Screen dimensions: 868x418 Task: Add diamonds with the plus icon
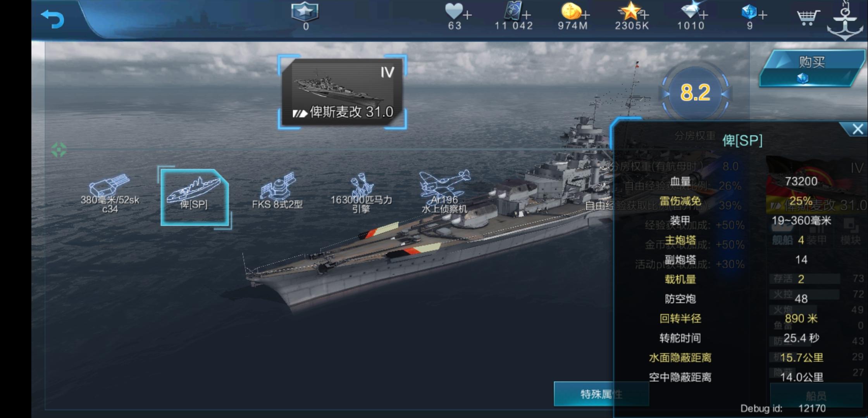click(704, 15)
